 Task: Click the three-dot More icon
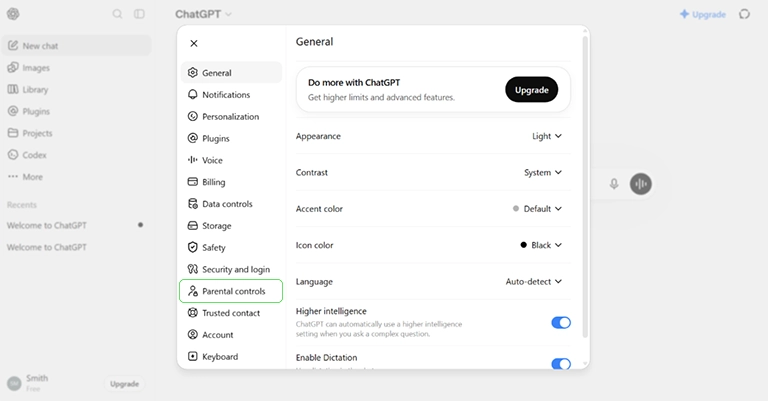click(x=13, y=176)
